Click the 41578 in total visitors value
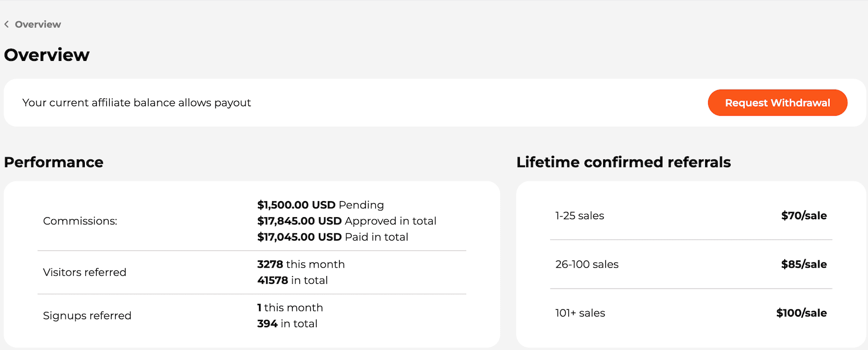The image size is (868, 350). pos(292,280)
